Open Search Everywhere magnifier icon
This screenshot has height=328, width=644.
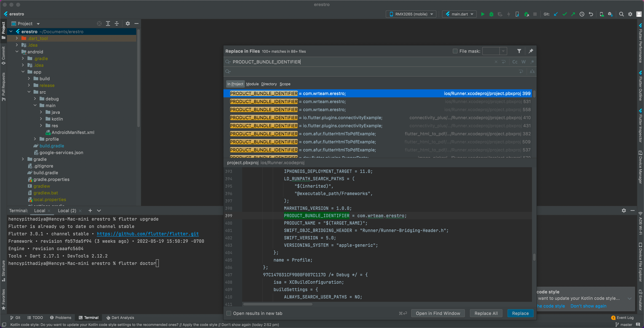(x=621, y=14)
